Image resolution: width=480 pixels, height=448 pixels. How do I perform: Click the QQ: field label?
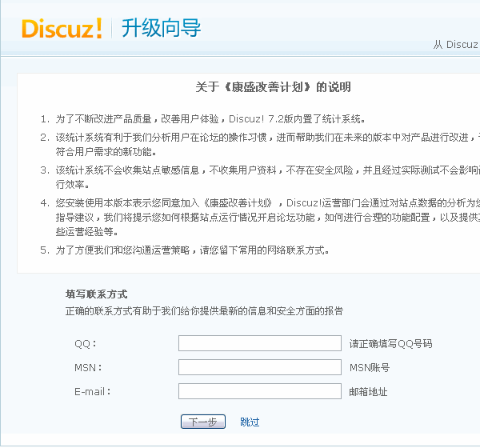coord(85,344)
